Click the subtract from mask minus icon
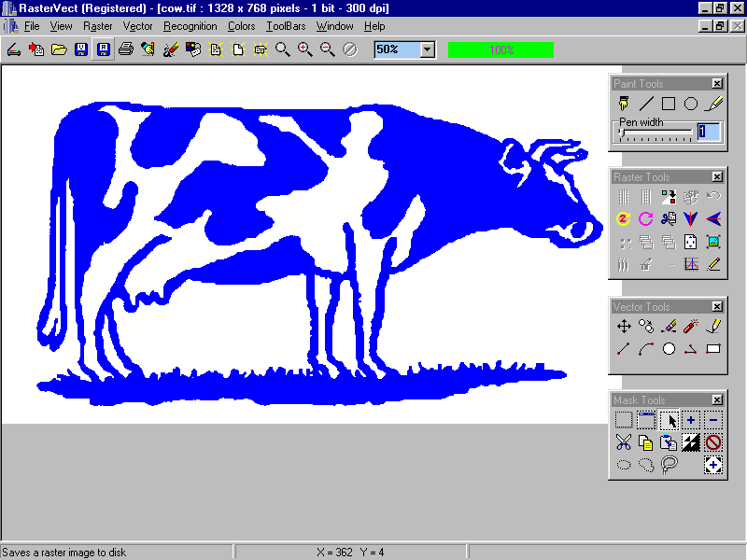The width and height of the screenshot is (747, 560). 713,420
